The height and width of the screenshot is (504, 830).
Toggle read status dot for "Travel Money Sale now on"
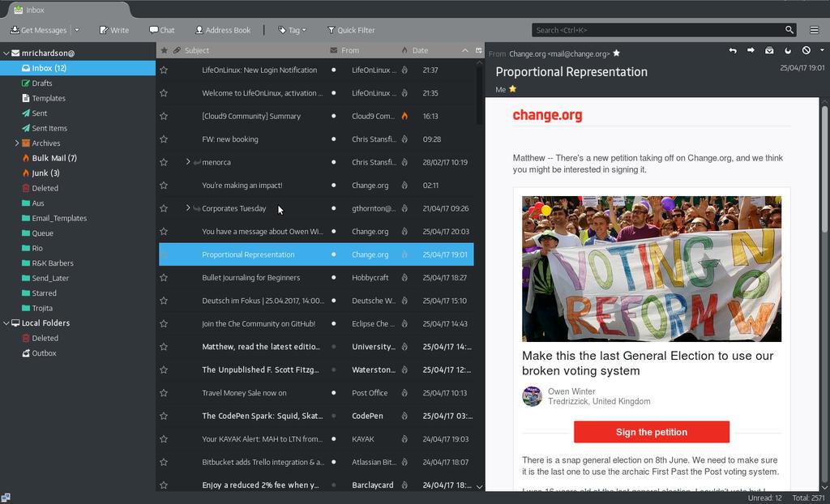pyautogui.click(x=333, y=393)
